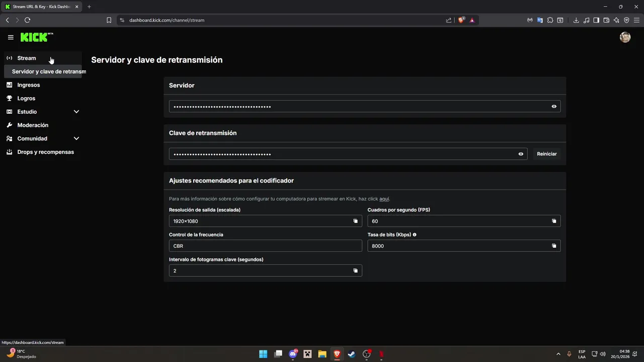This screenshot has height=362, width=644.
Task: Reload the page
Action: click(x=27, y=20)
